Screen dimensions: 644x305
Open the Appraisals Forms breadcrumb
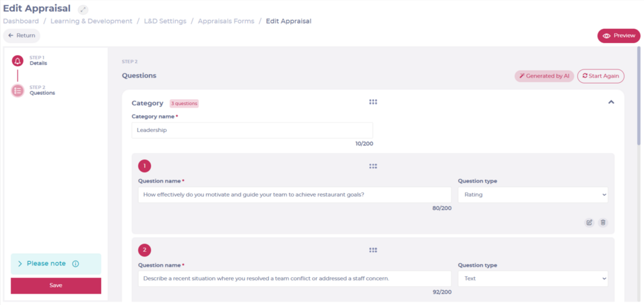pyautogui.click(x=226, y=22)
